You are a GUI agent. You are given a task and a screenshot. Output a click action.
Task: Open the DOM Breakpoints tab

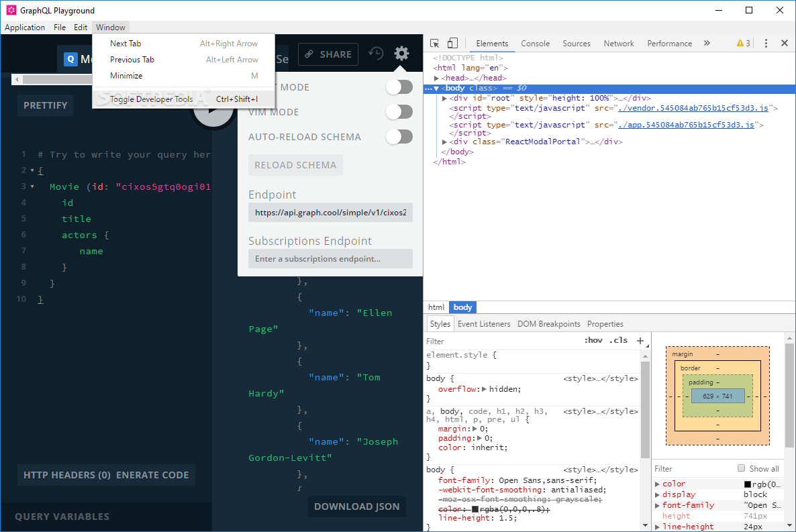pos(549,324)
